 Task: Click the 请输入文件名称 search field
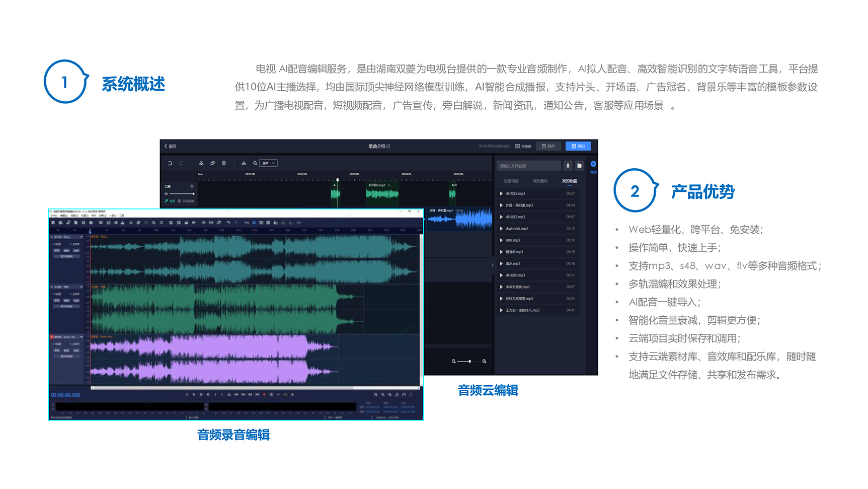pos(528,166)
